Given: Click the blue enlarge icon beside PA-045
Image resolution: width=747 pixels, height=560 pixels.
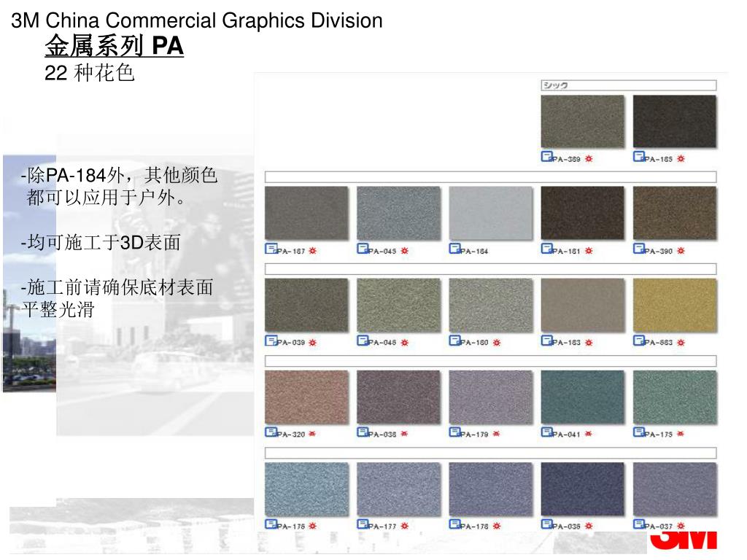Looking at the screenshot, I should click(363, 249).
